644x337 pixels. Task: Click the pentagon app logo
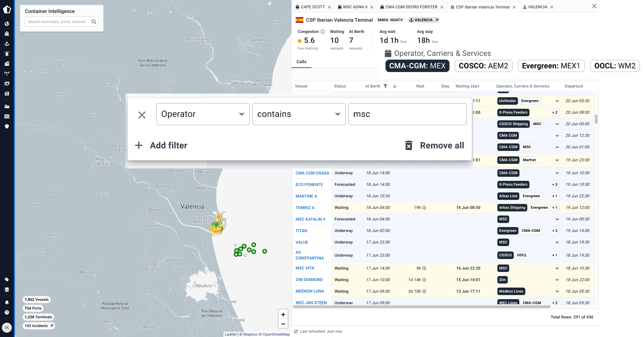[7, 9]
